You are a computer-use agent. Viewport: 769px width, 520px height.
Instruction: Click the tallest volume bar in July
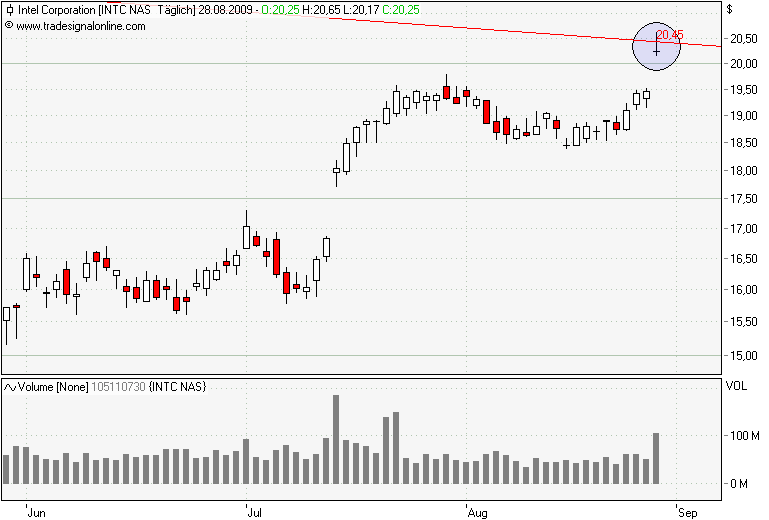click(x=336, y=440)
